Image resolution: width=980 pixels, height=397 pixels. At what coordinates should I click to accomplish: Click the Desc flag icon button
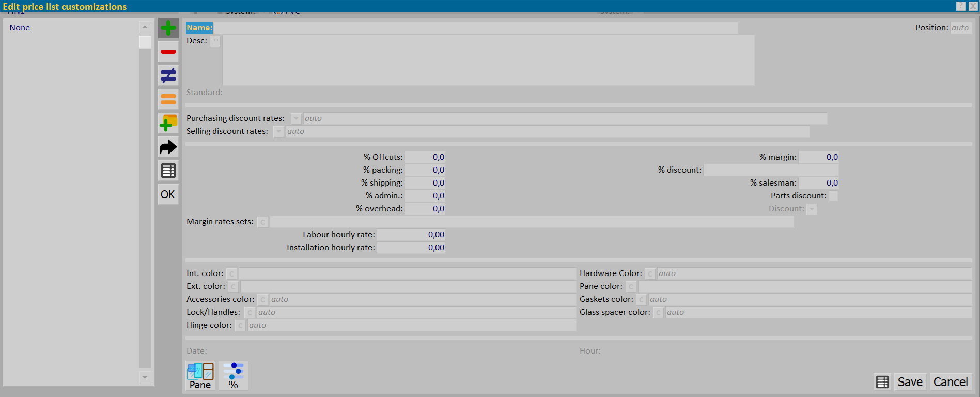pos(215,41)
